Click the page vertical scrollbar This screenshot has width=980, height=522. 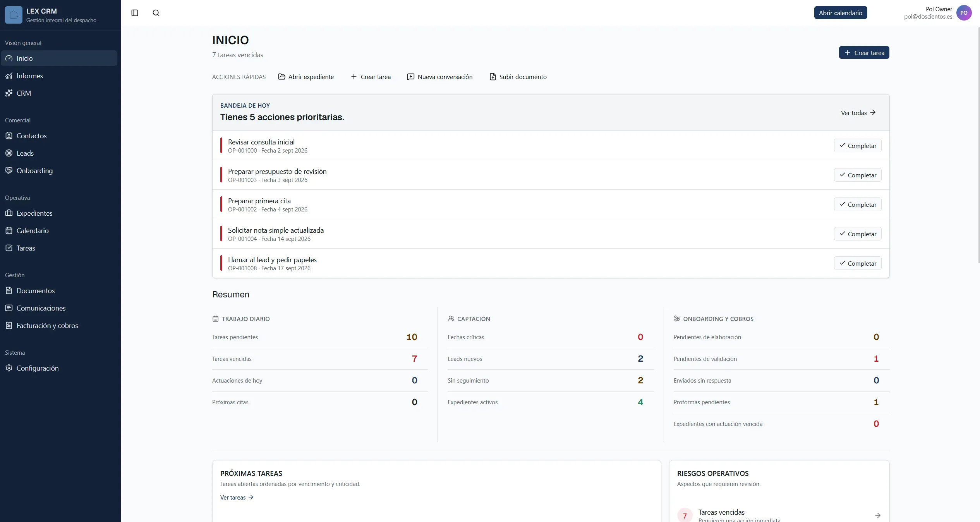(x=978, y=145)
